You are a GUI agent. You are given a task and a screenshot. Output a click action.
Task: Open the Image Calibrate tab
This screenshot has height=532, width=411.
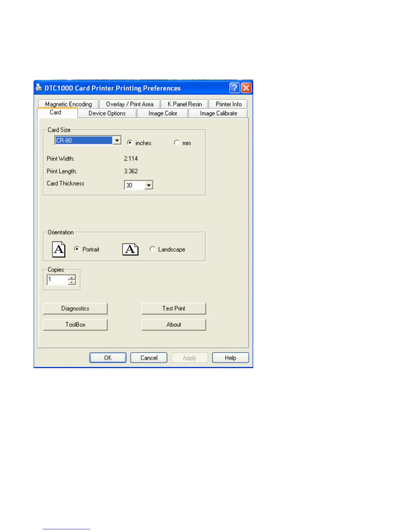coord(218,113)
